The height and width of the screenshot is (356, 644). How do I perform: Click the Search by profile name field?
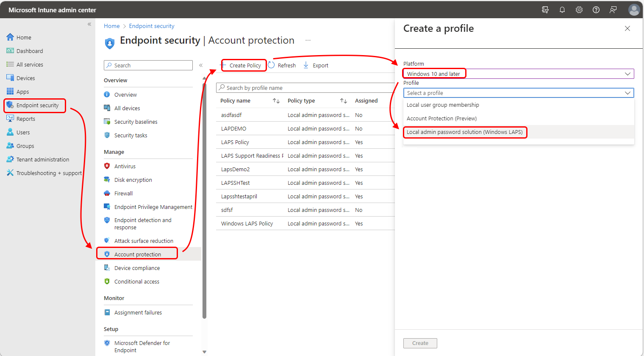(x=305, y=88)
